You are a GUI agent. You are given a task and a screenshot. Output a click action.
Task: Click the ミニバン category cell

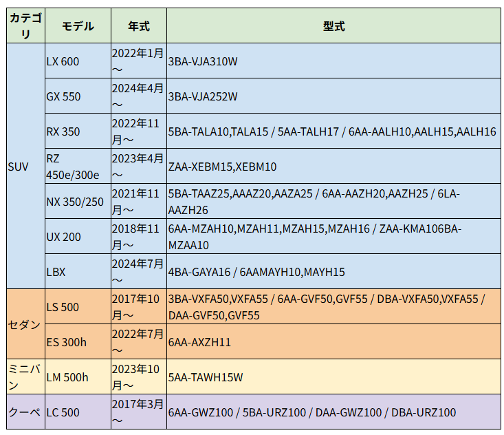click(x=25, y=376)
